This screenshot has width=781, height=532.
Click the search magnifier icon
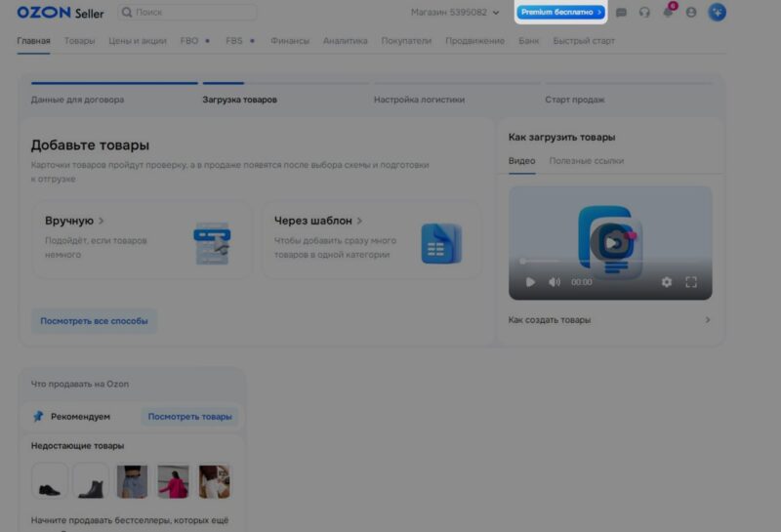click(x=127, y=12)
